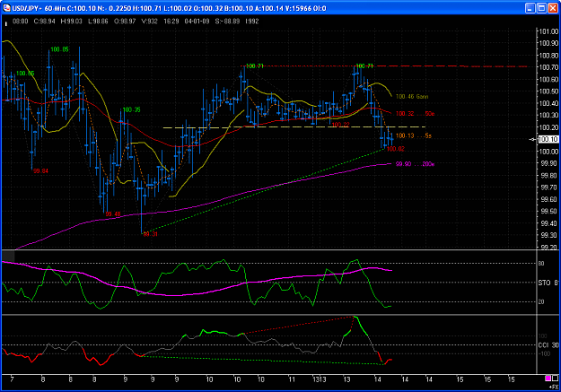Click the date 11 on time axis
Image resolution: width=561 pixels, height=392 pixels.
[x=292, y=379]
